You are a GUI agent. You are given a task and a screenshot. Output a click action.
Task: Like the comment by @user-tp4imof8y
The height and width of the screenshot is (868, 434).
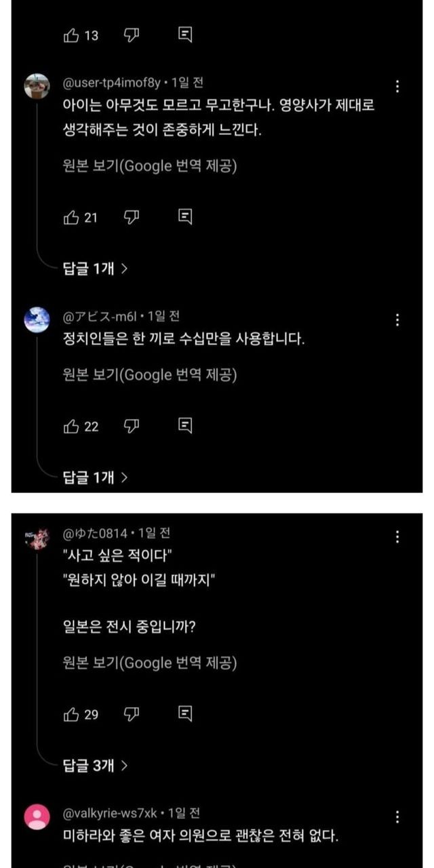(71, 217)
